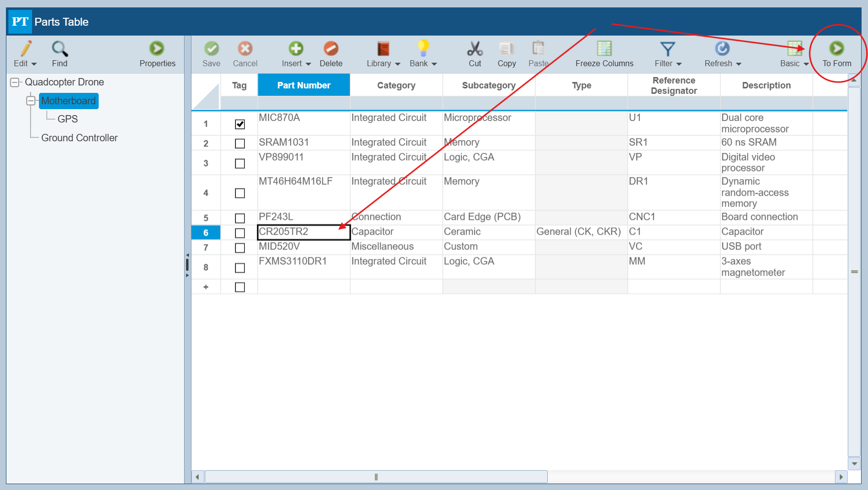Open the Find menu
The image size is (868, 490).
(59, 53)
